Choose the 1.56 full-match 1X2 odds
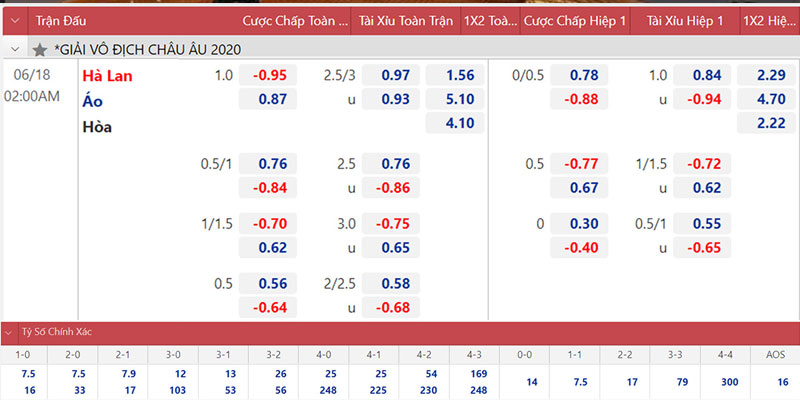Viewport: 800px width, 400px height. tap(456, 75)
